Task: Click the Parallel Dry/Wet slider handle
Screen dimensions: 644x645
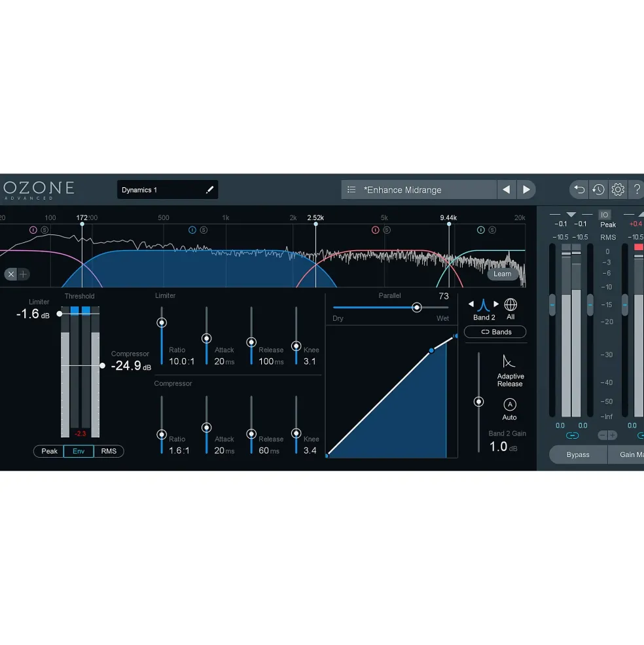Action: [x=417, y=307]
